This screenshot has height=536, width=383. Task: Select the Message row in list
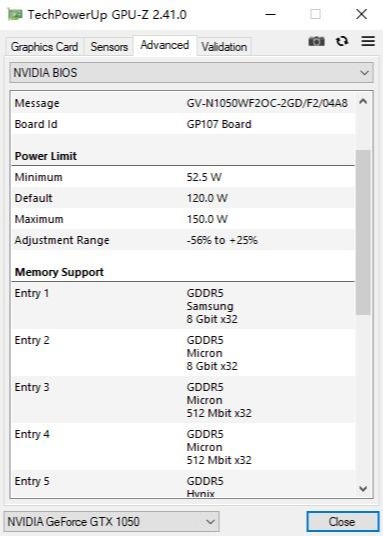[x=183, y=103]
